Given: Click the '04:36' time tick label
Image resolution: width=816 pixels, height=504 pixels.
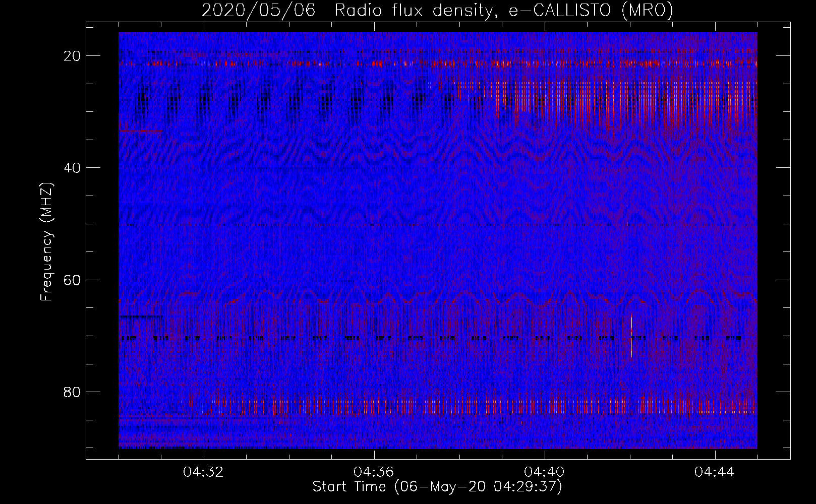Looking at the screenshot, I should click(374, 472).
